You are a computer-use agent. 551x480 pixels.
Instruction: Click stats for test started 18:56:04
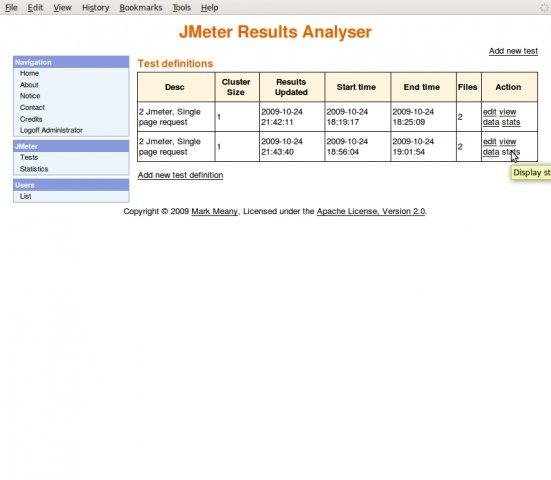(x=511, y=152)
